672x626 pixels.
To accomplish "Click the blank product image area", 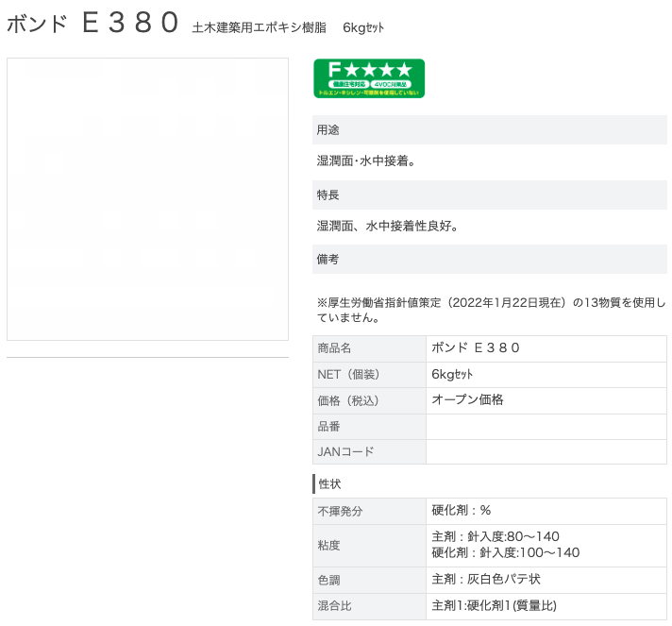I will click(147, 199).
